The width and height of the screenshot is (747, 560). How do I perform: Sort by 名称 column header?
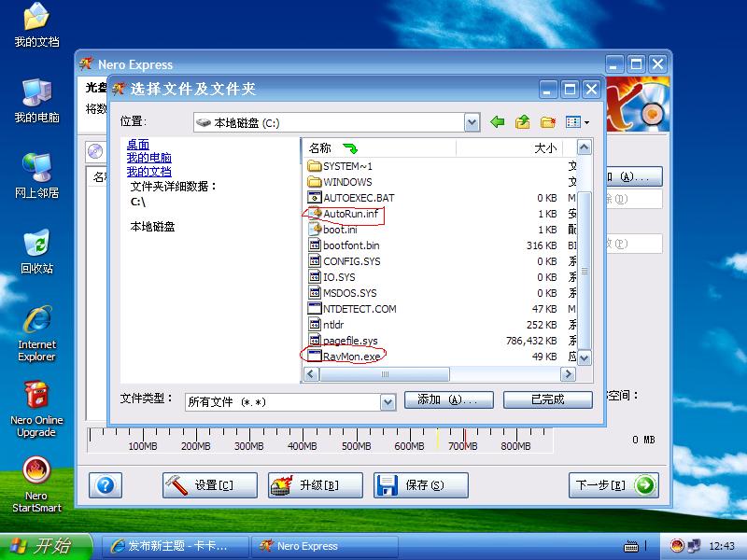tap(379, 148)
